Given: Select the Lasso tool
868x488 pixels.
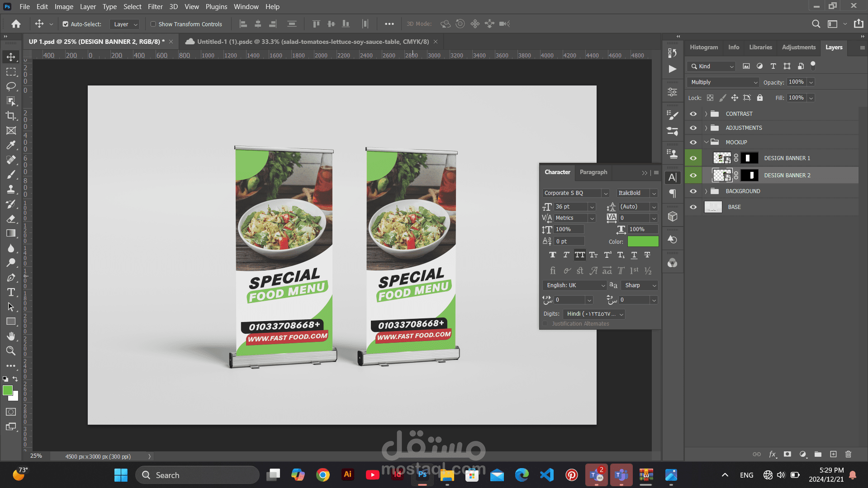Looking at the screenshot, I should (11, 86).
